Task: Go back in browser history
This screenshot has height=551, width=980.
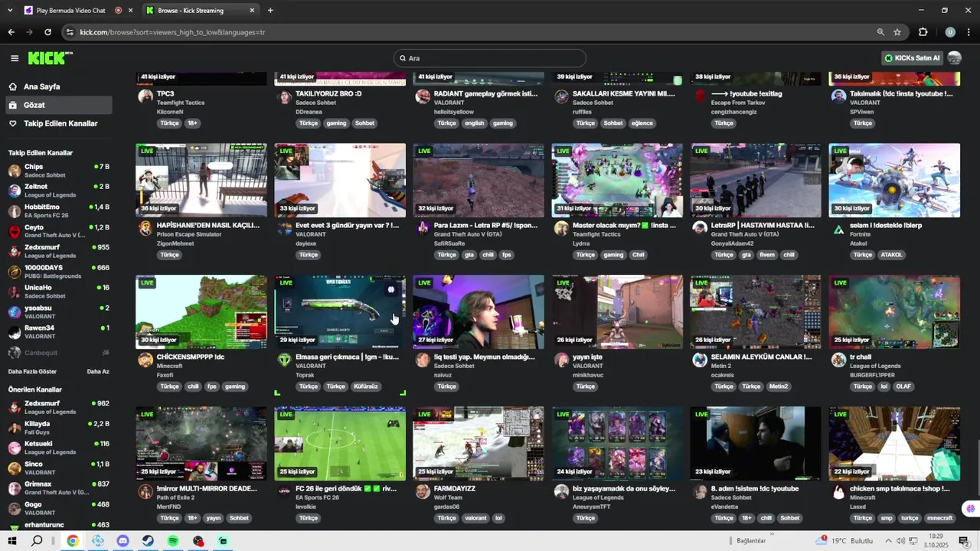Action: click(x=11, y=32)
